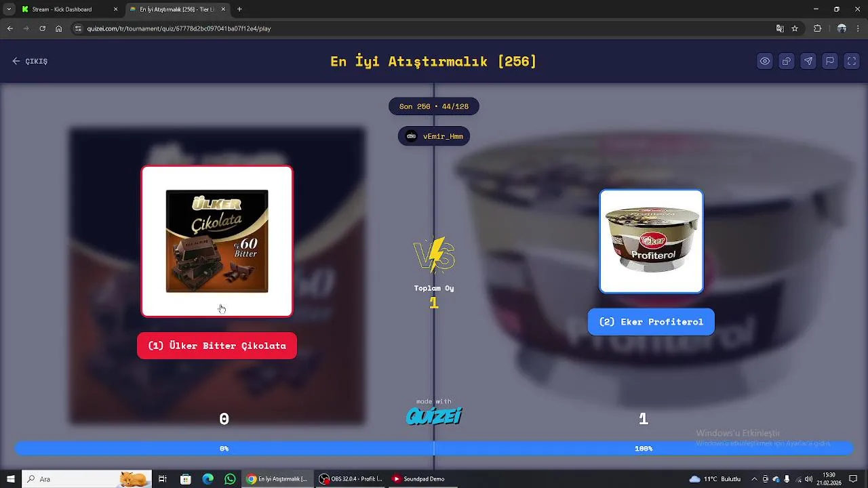The height and width of the screenshot is (488, 868).
Task: Open the Chrome profile avatar
Action: click(842, 28)
